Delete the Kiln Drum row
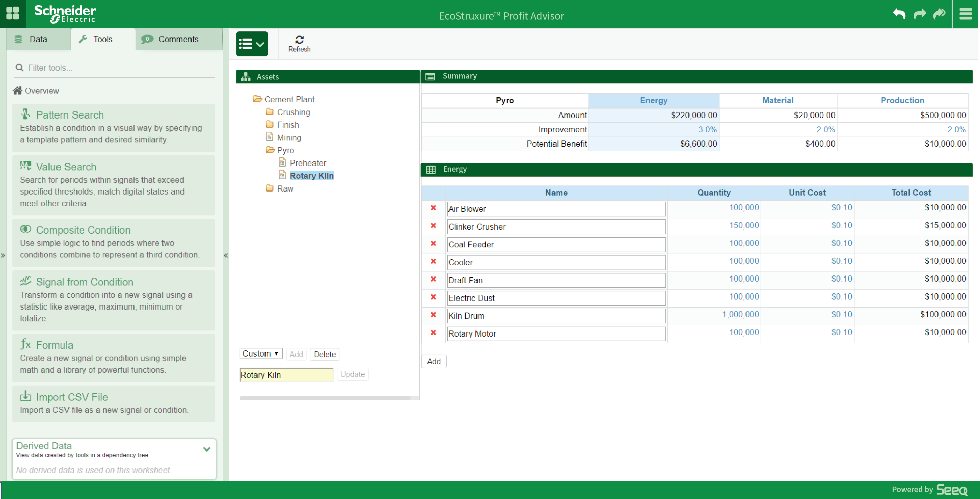This screenshot has height=499, width=980. pyautogui.click(x=433, y=315)
